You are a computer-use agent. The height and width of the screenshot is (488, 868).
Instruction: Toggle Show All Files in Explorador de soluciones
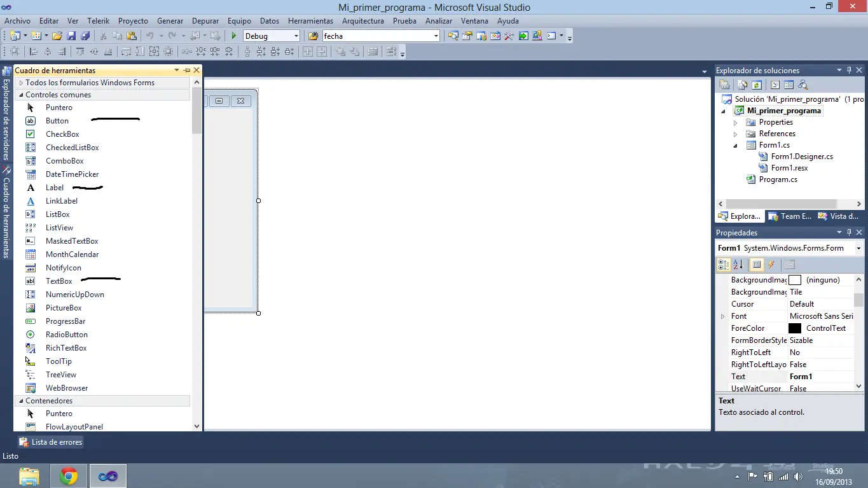[x=742, y=85]
